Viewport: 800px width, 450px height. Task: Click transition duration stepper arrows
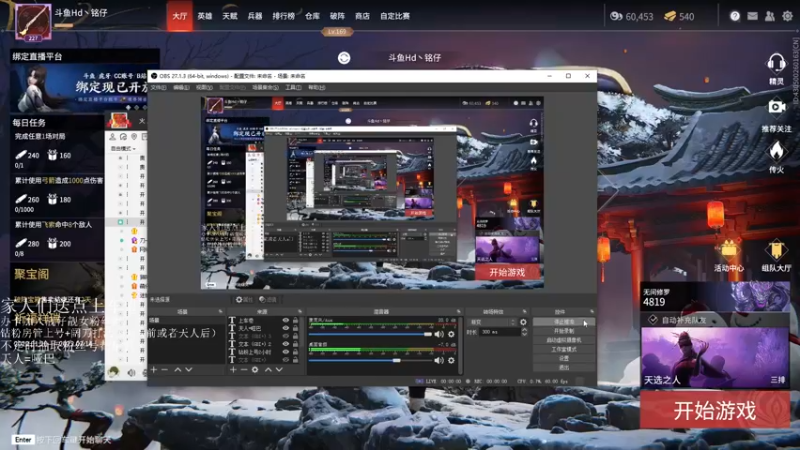click(524, 332)
